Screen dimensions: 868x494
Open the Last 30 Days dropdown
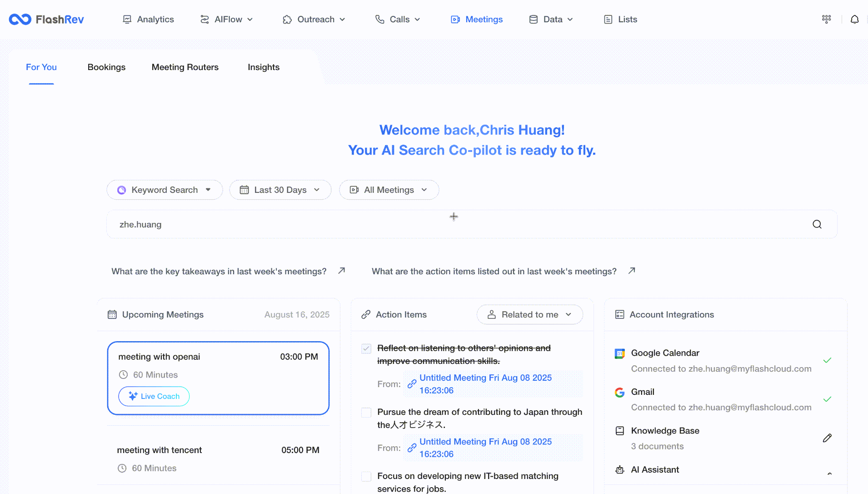click(x=280, y=190)
